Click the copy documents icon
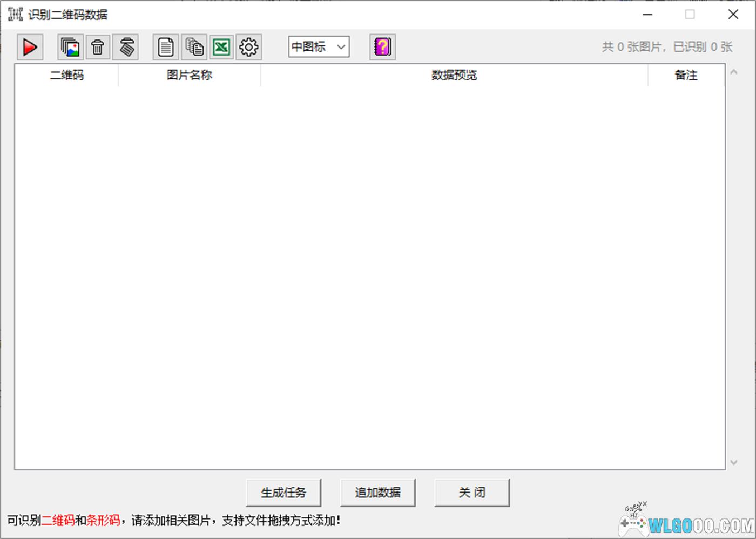This screenshot has height=539, width=756. click(194, 48)
